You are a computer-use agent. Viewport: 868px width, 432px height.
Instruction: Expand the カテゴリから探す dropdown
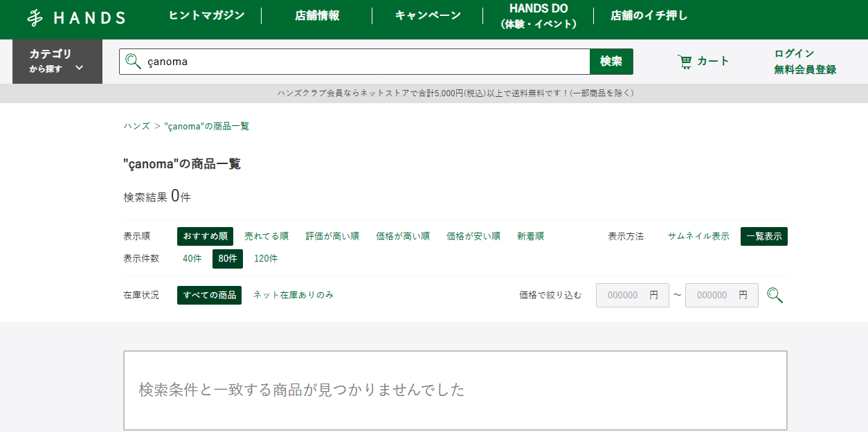(x=57, y=62)
